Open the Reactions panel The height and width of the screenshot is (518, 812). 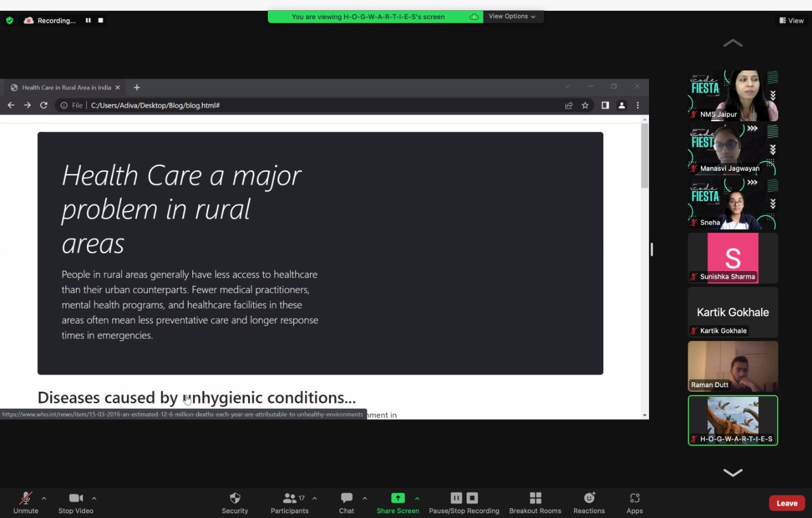[589, 503]
